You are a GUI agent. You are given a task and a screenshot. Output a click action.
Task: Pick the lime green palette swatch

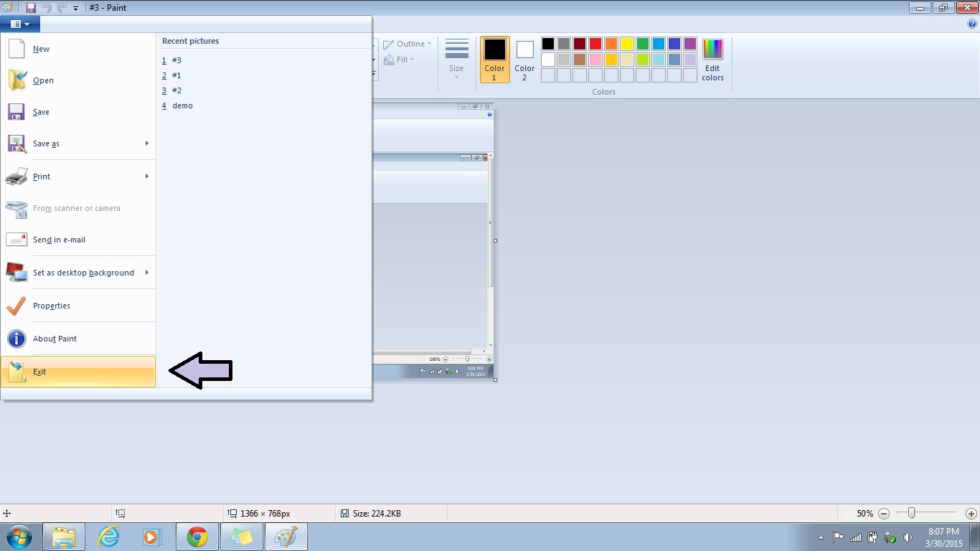point(643,60)
